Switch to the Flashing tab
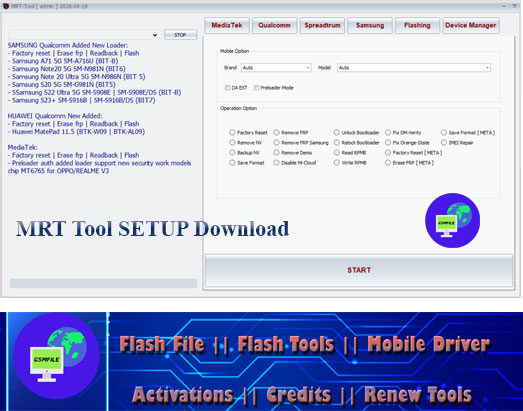 point(417,25)
